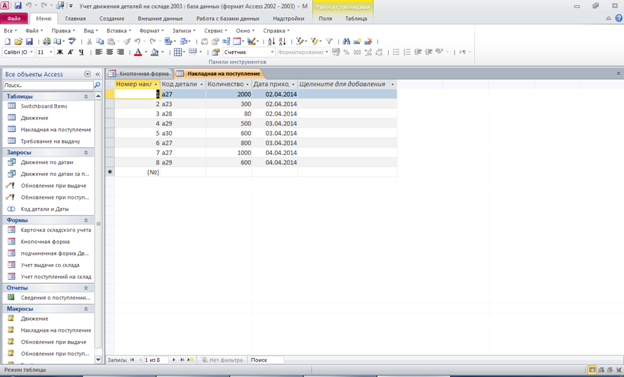Open the Количество column filter arrow
The width and height of the screenshot is (624, 377).
pyautogui.click(x=247, y=84)
